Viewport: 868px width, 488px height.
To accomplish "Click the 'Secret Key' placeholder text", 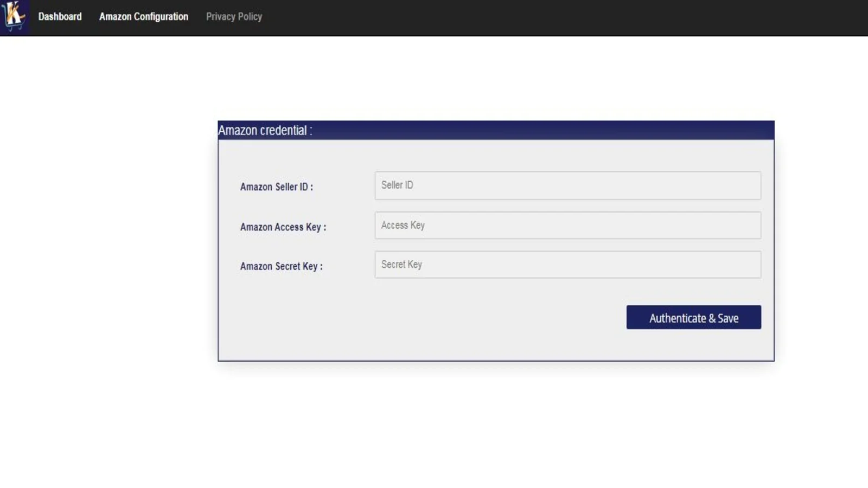I will (401, 265).
